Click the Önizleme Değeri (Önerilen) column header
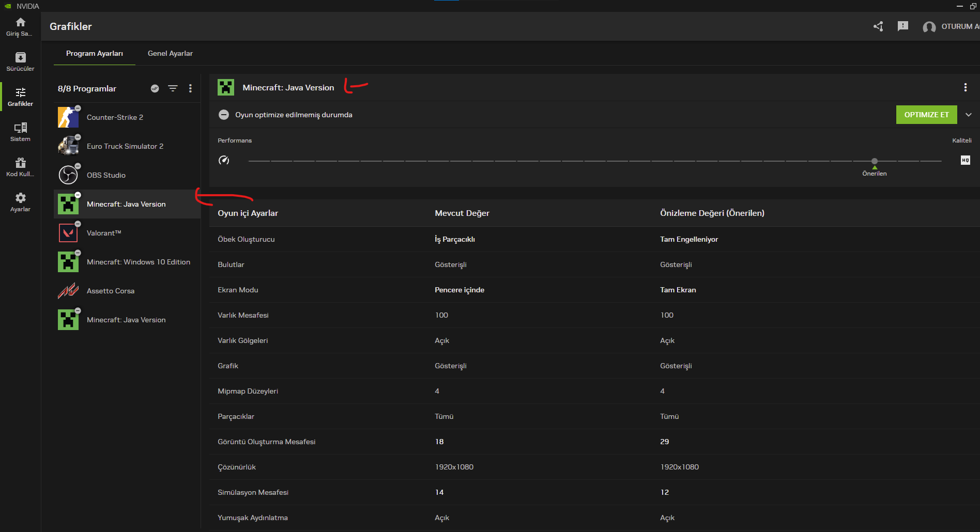Screen dimensions: 980x532 (712, 213)
